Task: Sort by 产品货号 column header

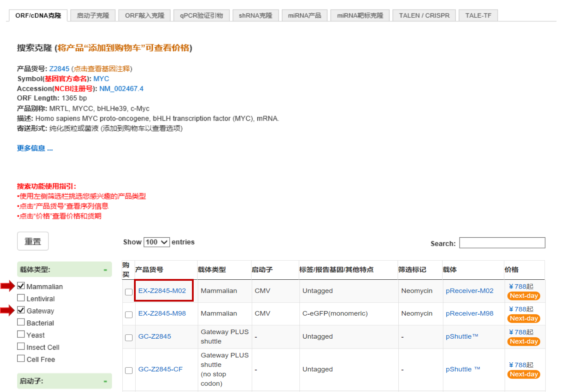Action: pyautogui.click(x=149, y=270)
